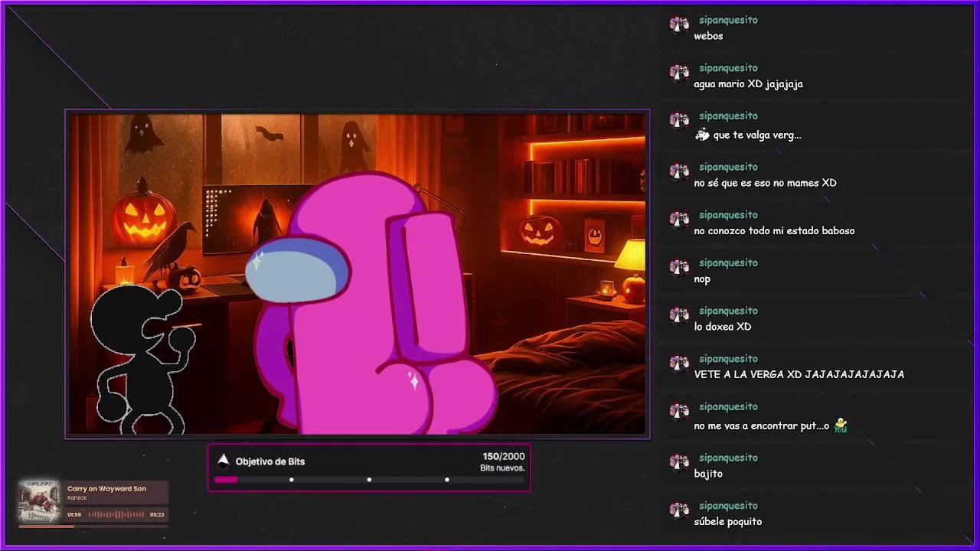Click the elapsed time '01:59'
This screenshot has width=980, height=551.
coord(74,514)
